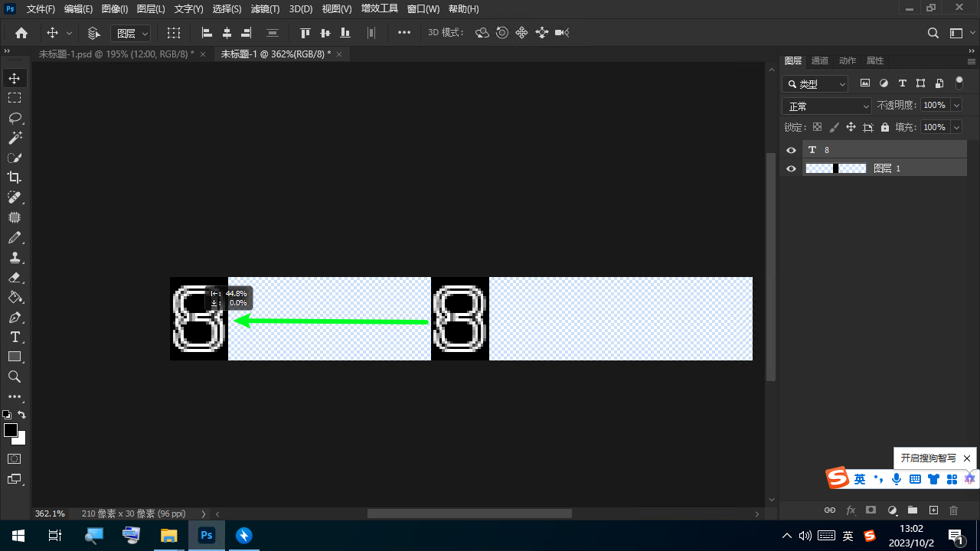Open the 滤镜(T) menu
Viewport: 980px width, 551px height.
click(x=265, y=9)
